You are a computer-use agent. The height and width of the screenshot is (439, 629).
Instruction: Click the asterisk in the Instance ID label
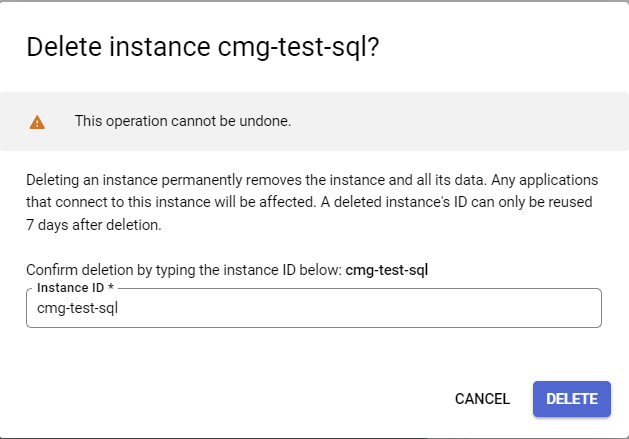(112, 288)
